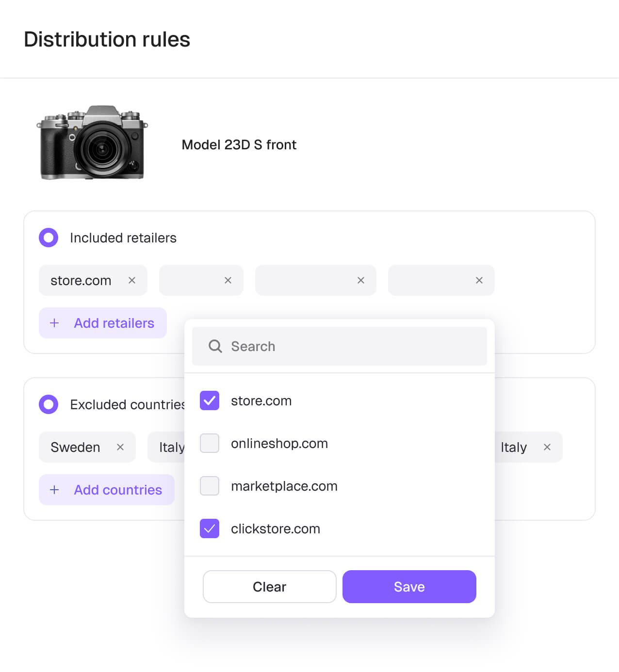Click the Sweden chip text
The width and height of the screenshot is (619, 672).
[75, 447]
